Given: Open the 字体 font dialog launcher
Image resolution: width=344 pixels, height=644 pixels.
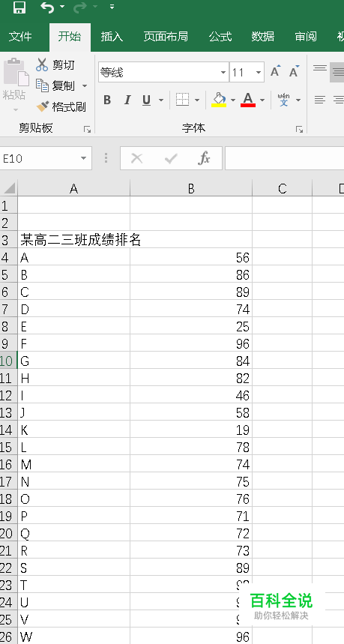Looking at the screenshot, I should 299,130.
